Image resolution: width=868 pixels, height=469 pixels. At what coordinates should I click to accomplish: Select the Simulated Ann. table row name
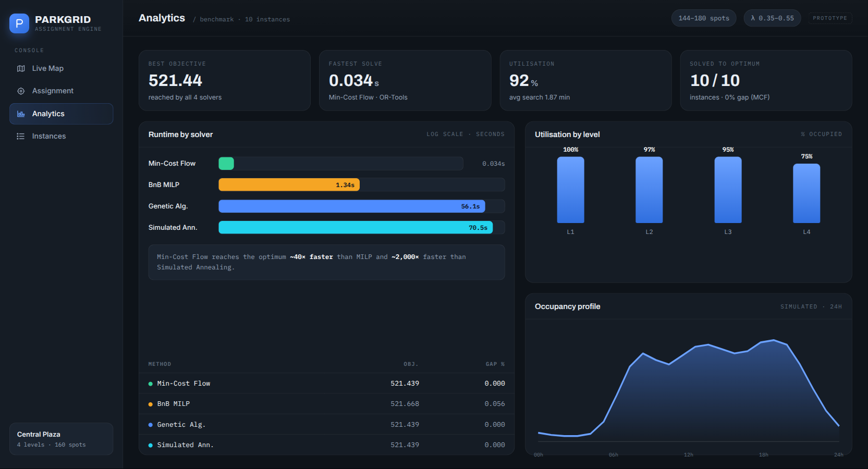[186, 445]
